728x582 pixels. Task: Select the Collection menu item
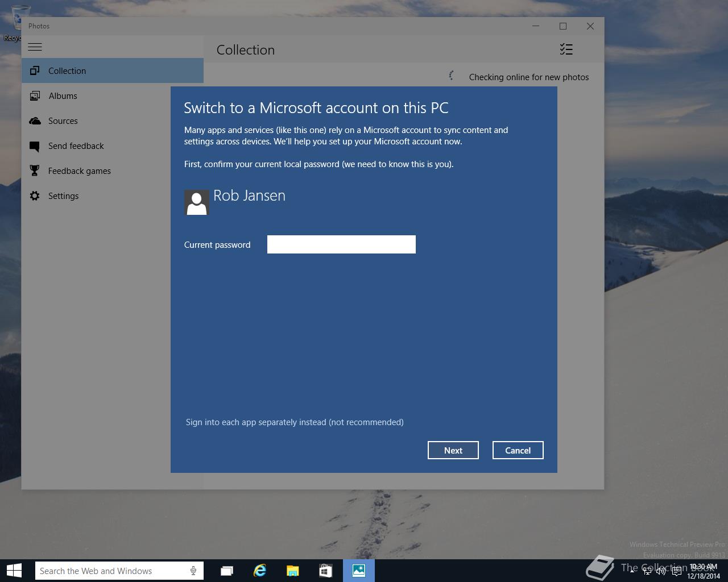point(113,70)
